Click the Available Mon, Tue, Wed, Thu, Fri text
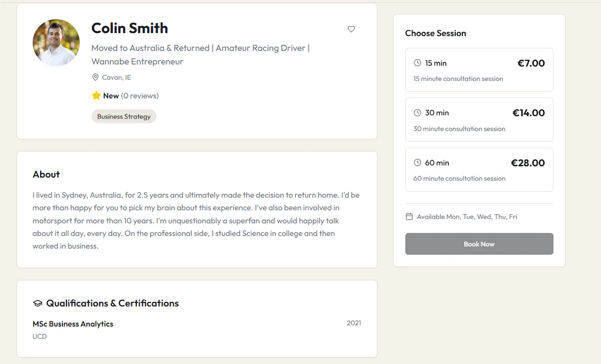 coord(467,217)
